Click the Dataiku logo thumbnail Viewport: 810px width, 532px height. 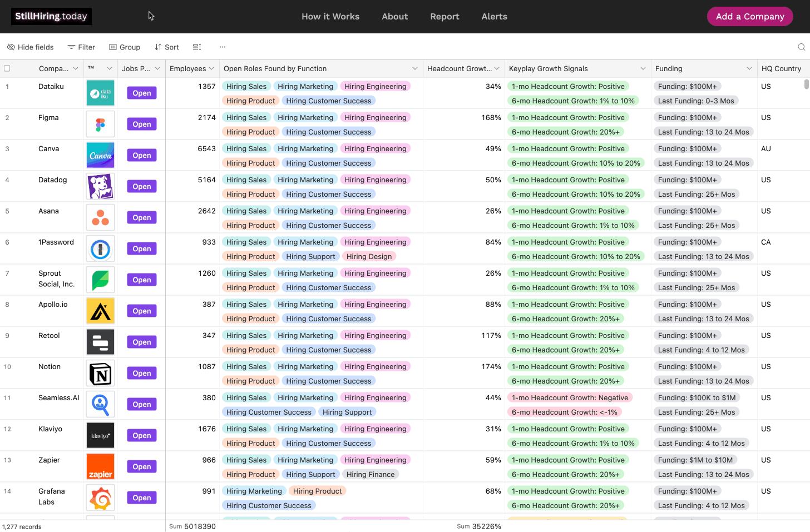pos(100,93)
